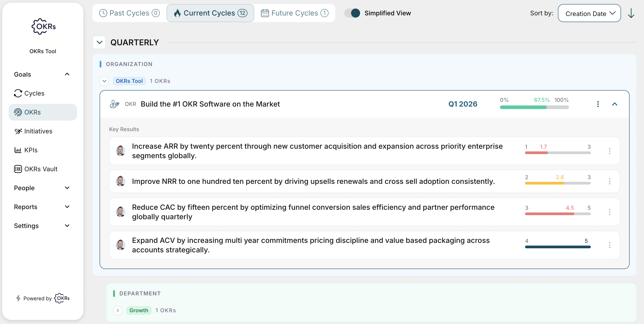Image resolution: width=644 pixels, height=324 pixels.
Task: Open Initiatives in the sidebar
Action: coord(38,131)
